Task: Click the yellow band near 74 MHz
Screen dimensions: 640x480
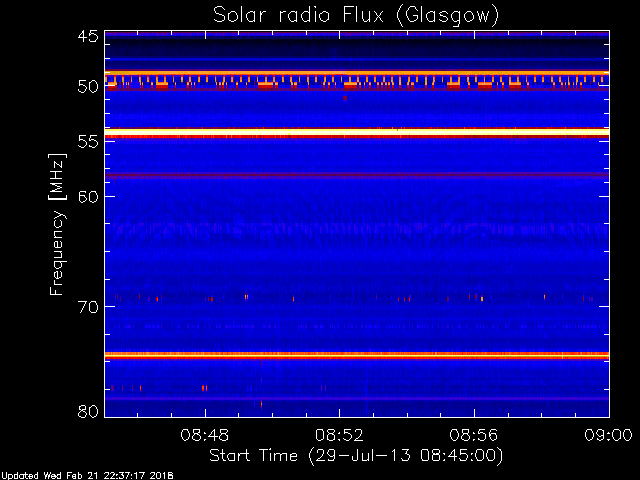Action: point(357,356)
